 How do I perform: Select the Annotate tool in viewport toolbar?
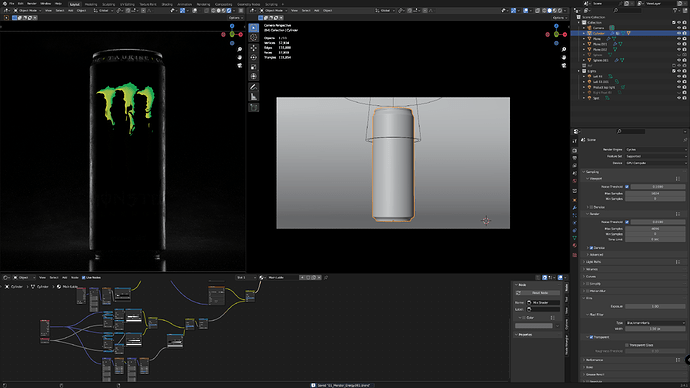pyautogui.click(x=254, y=87)
